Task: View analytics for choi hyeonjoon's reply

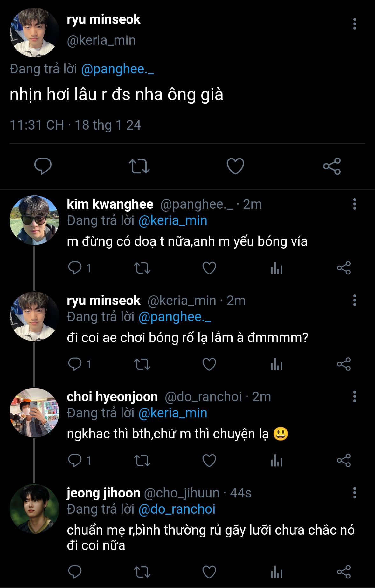Action: [276, 461]
